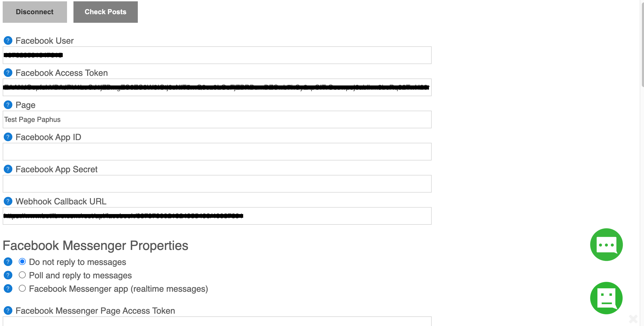Select Do not reply to messages

pyautogui.click(x=22, y=261)
